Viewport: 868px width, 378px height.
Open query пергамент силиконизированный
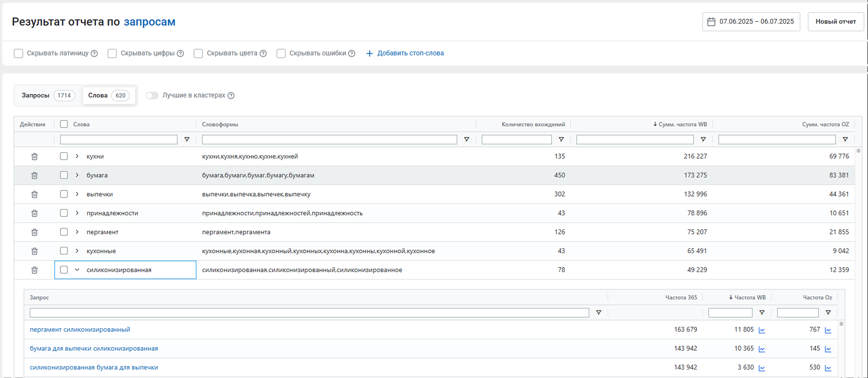(80, 330)
